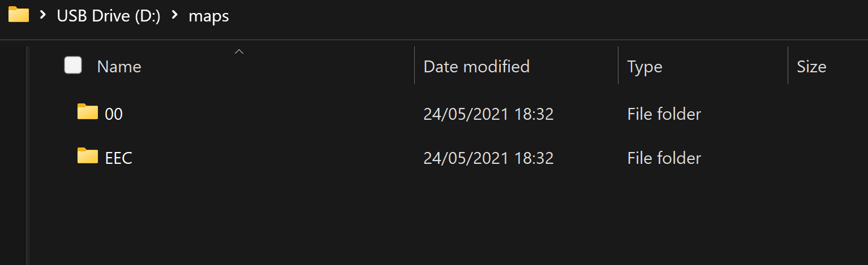Click the EEC folder icon
The height and width of the screenshot is (265, 868).
88,155
